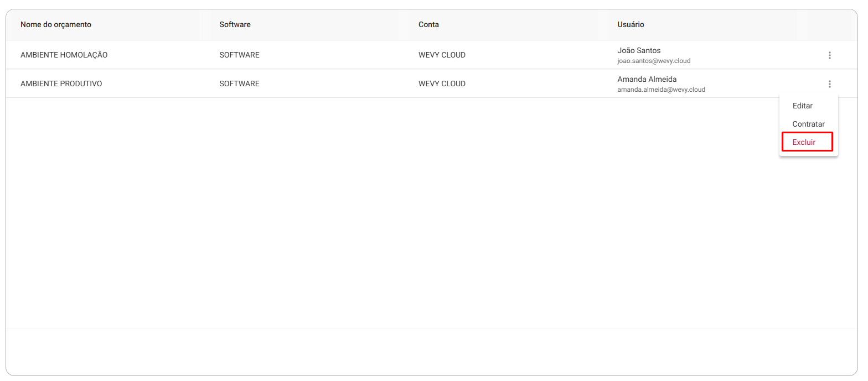
Task: Click the blank table footer area
Action: [432, 352]
